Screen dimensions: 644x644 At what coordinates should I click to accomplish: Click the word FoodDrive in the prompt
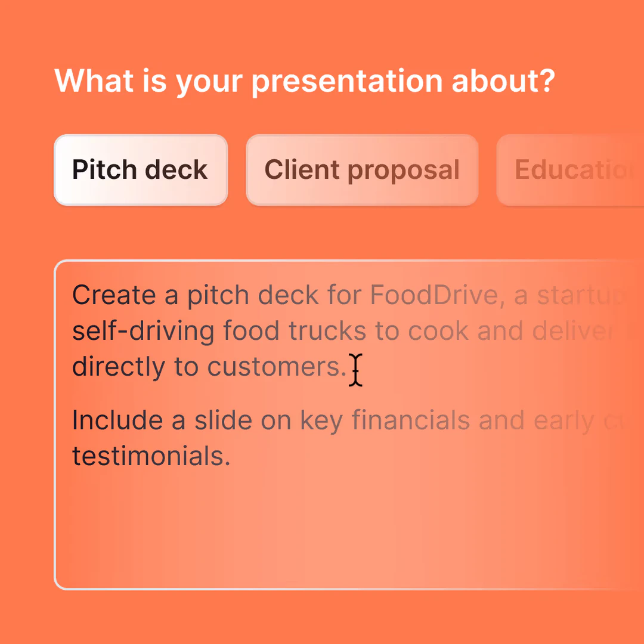click(x=434, y=294)
